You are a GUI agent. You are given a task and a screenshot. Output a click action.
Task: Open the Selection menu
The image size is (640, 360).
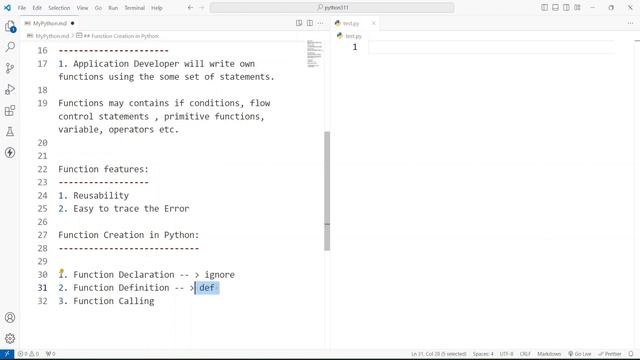59,8
